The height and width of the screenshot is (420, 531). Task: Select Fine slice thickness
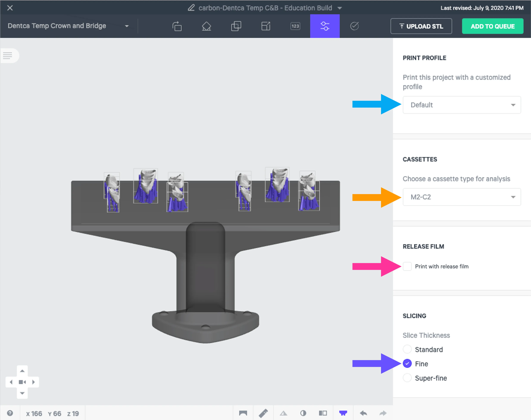click(x=407, y=363)
